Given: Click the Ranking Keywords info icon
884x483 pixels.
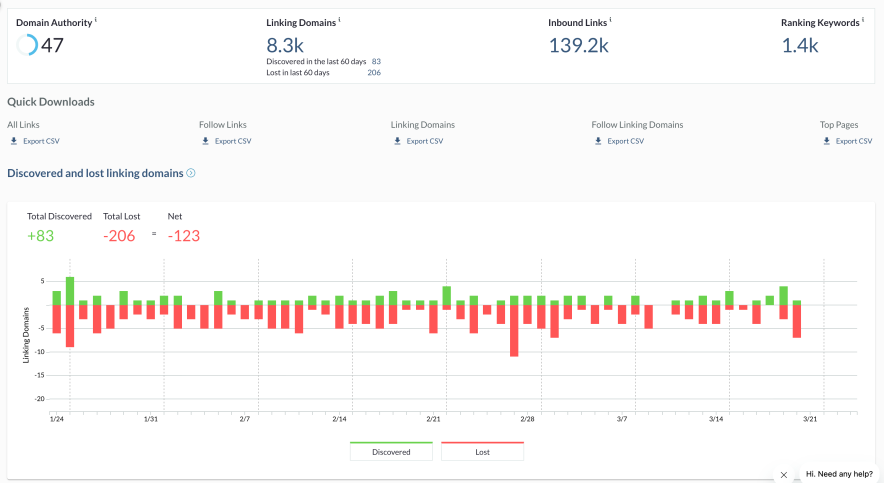Looking at the screenshot, I should [863, 20].
